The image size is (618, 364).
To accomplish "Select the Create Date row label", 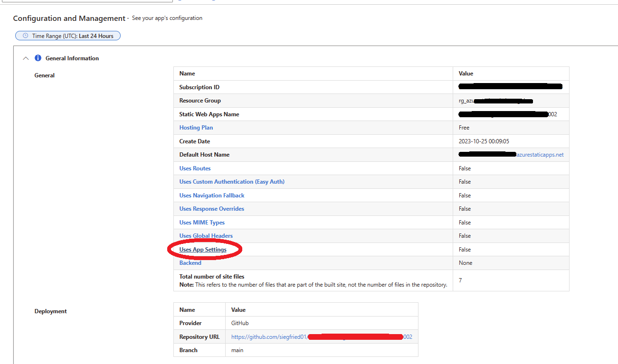I will (x=194, y=141).
